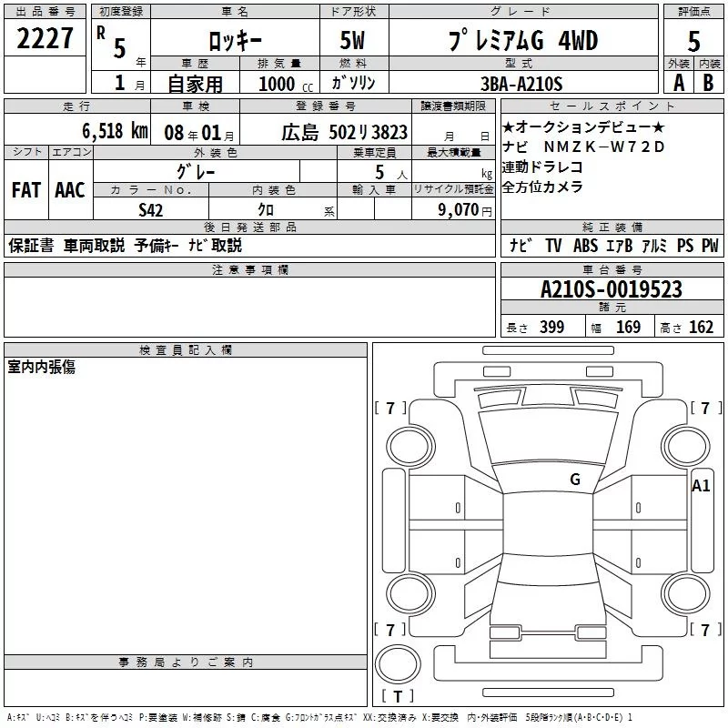The image size is (728, 728).
Task: Select 保証書 in later-shipped parts
Action: click(x=31, y=245)
